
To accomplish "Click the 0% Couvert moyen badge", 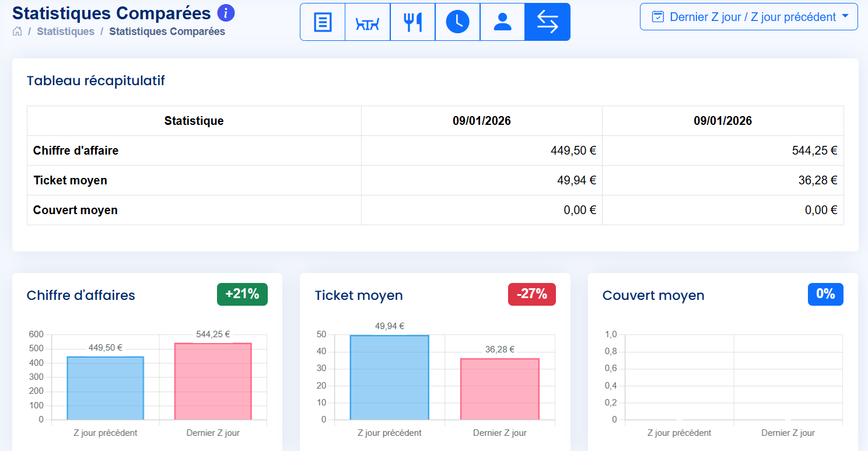I will tap(825, 294).
